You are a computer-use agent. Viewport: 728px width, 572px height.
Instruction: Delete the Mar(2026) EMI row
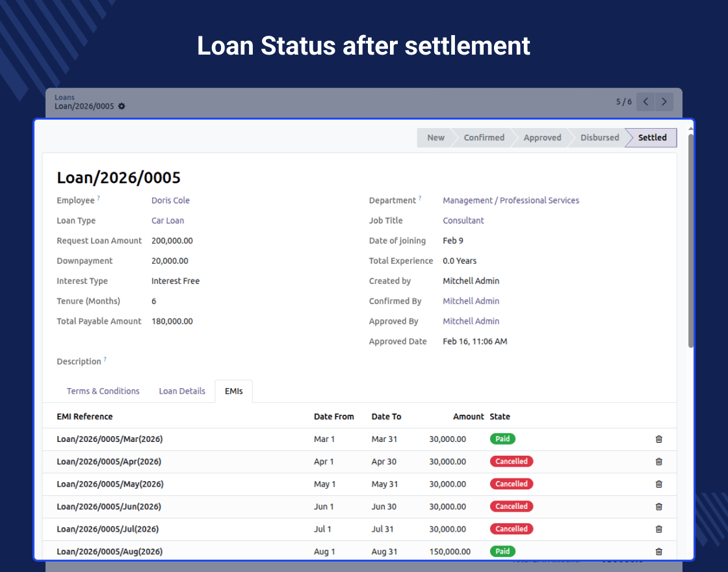659,439
